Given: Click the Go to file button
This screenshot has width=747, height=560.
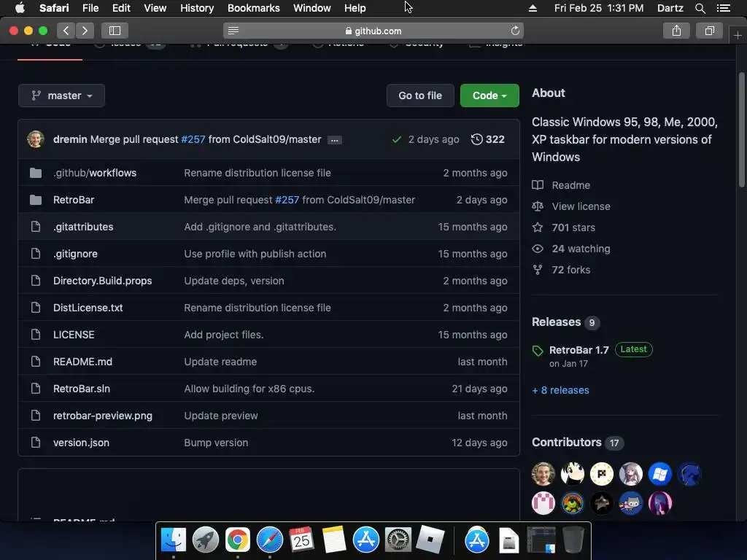Looking at the screenshot, I should [420, 96].
